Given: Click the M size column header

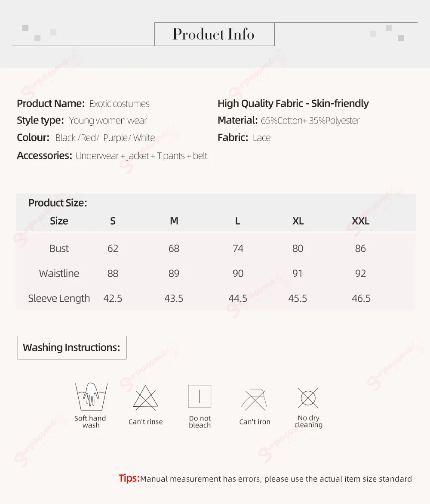Looking at the screenshot, I should pyautogui.click(x=174, y=221).
